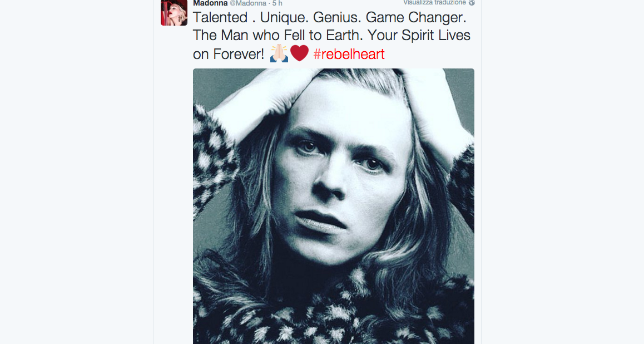This screenshot has width=644, height=344.
Task: Click the red heart emoji
Action: click(299, 53)
